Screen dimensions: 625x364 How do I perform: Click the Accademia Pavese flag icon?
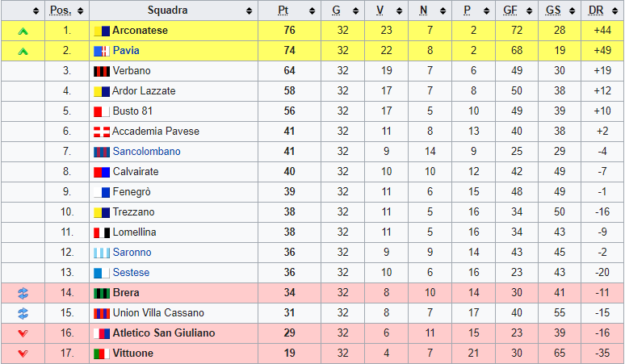[102, 132]
